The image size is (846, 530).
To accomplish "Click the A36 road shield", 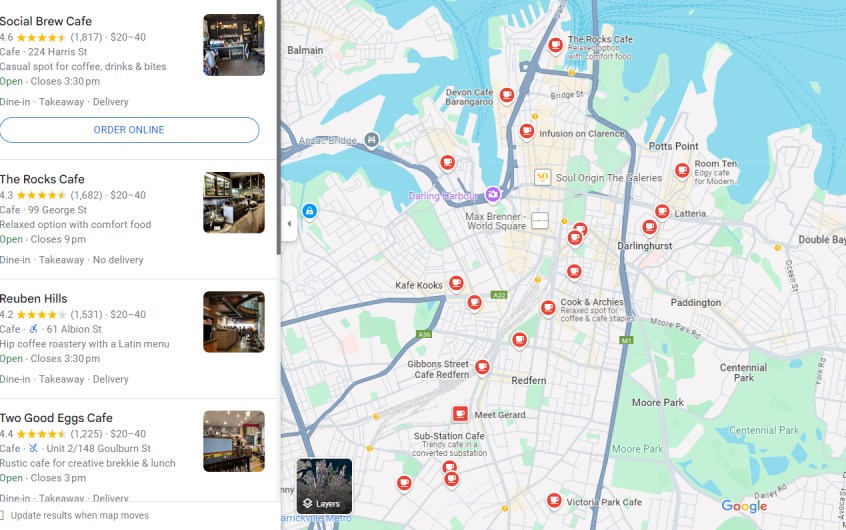I will (425, 334).
